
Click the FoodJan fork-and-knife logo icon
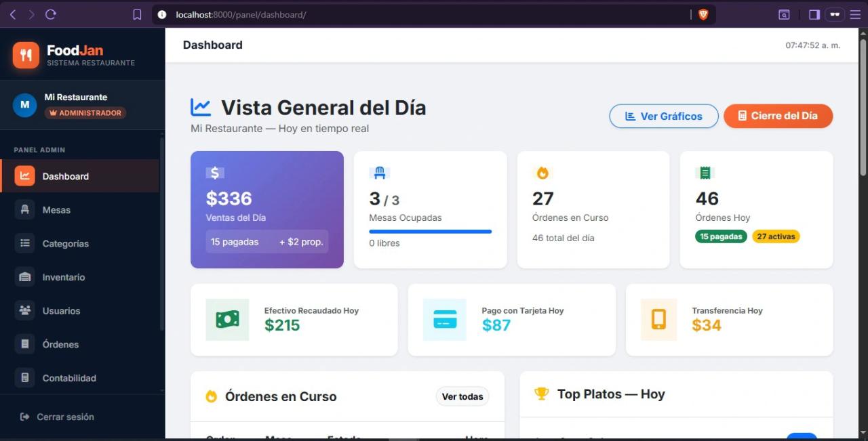pos(26,55)
